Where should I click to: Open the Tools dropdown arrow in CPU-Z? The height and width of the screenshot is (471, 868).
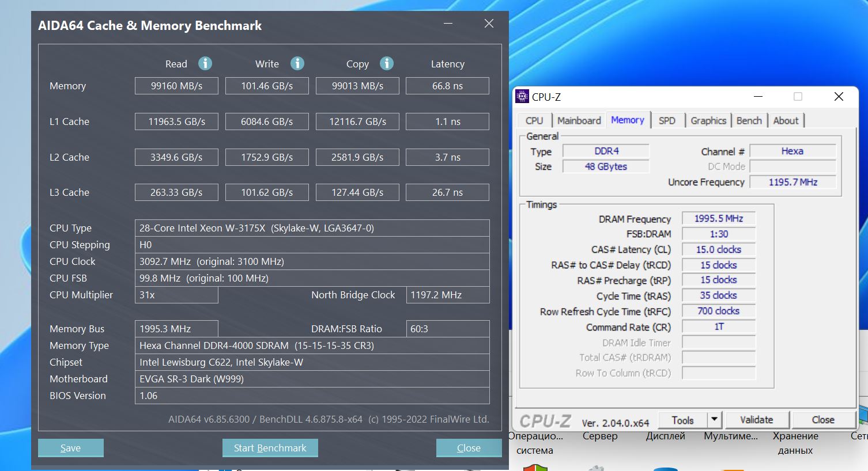coord(715,420)
